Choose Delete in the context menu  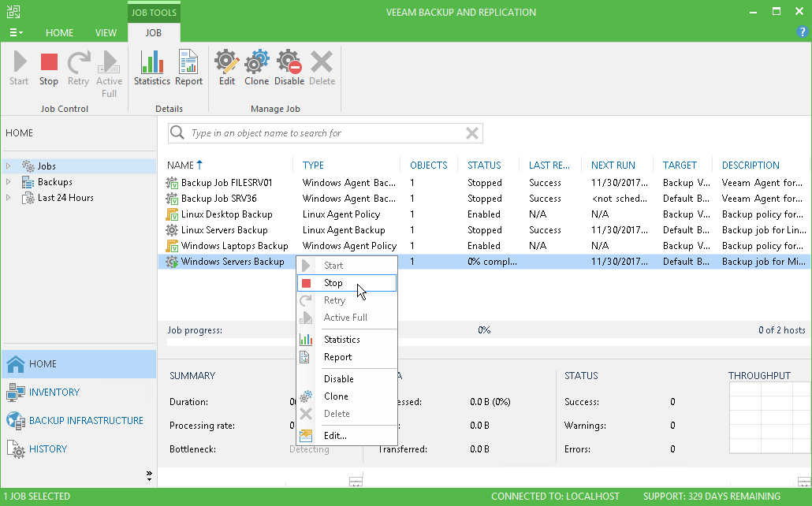pyautogui.click(x=347, y=414)
